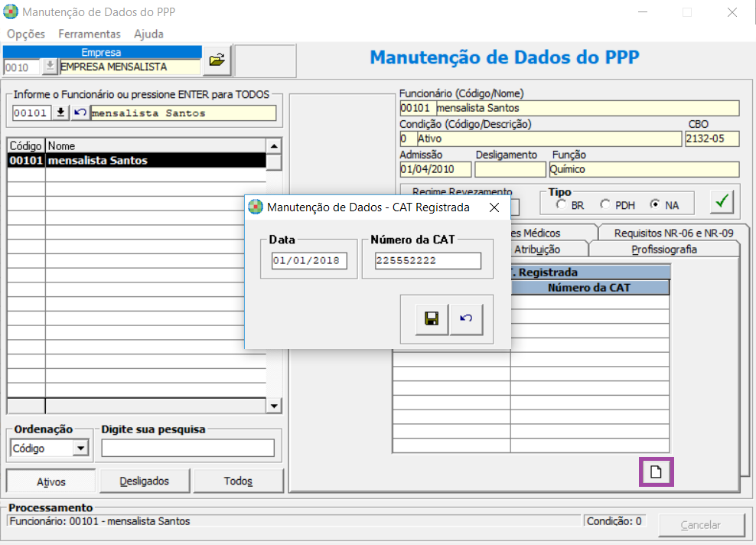Open the Ajuda menu
The height and width of the screenshot is (545, 756).
148,34
